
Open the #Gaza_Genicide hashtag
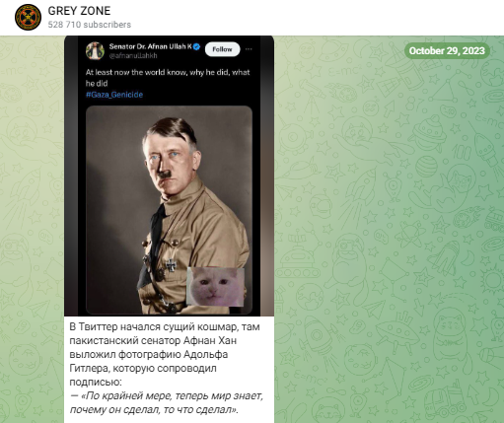click(x=114, y=95)
